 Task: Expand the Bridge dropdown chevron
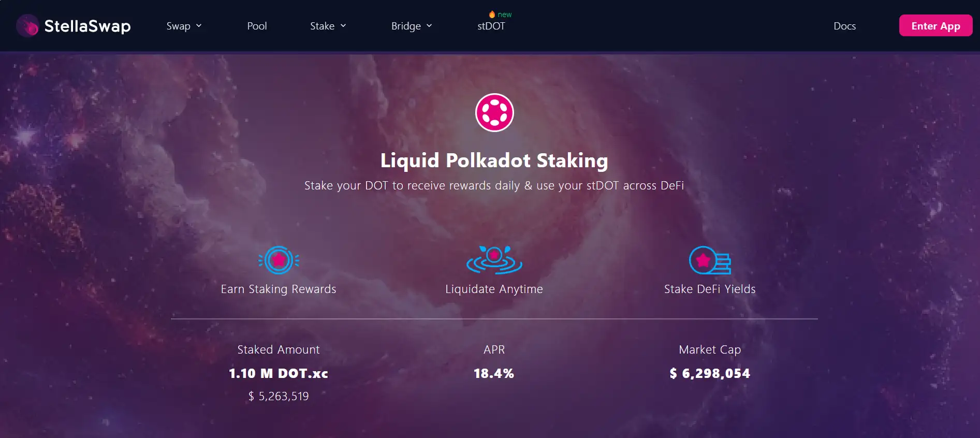pyautogui.click(x=429, y=26)
